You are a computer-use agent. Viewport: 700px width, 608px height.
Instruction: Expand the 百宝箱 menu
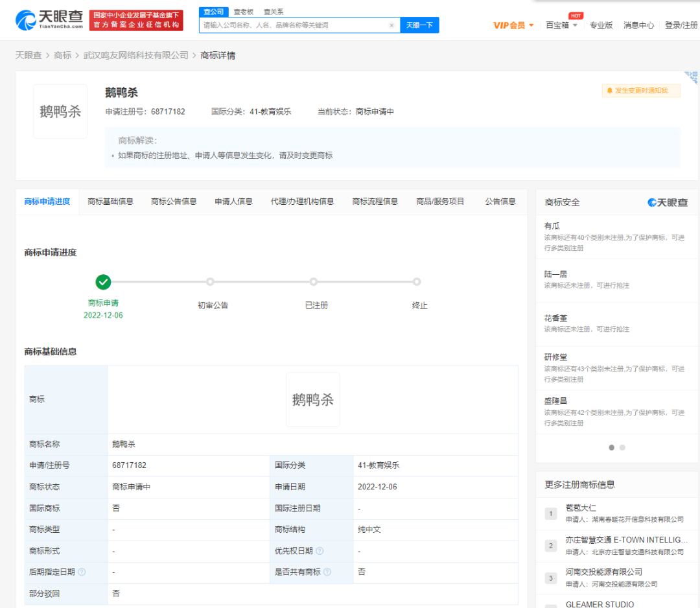pyautogui.click(x=561, y=25)
